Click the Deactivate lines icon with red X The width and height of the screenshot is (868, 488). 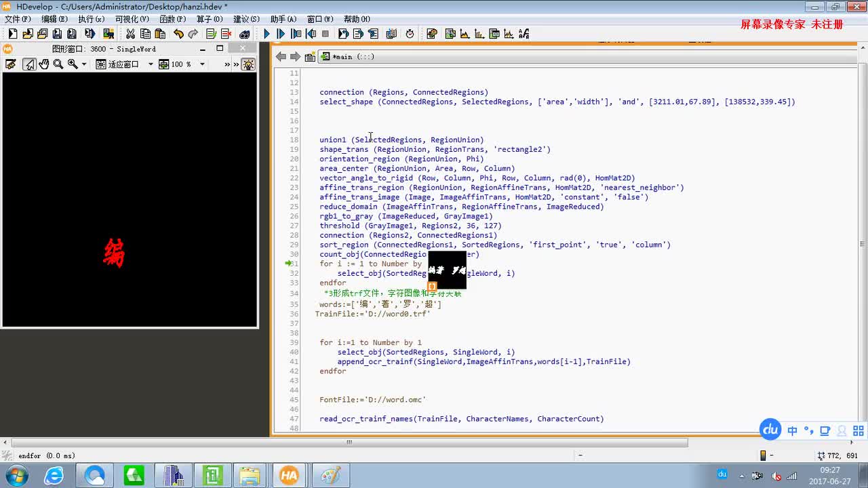pyautogui.click(x=226, y=34)
